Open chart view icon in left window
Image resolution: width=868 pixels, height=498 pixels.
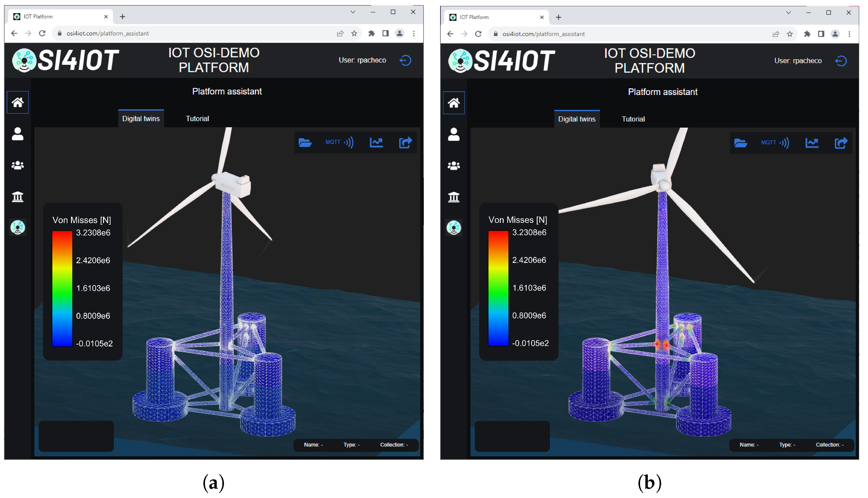pos(376,142)
